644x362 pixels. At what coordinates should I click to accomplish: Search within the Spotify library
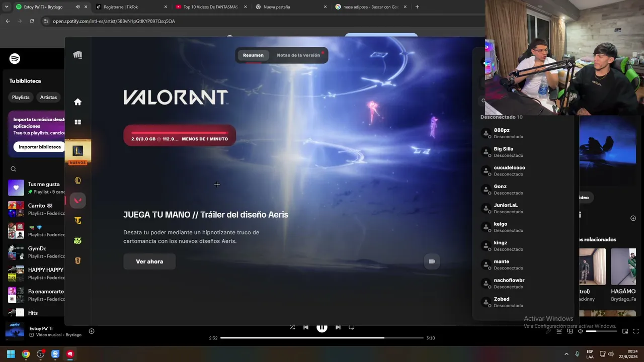[x=14, y=169]
